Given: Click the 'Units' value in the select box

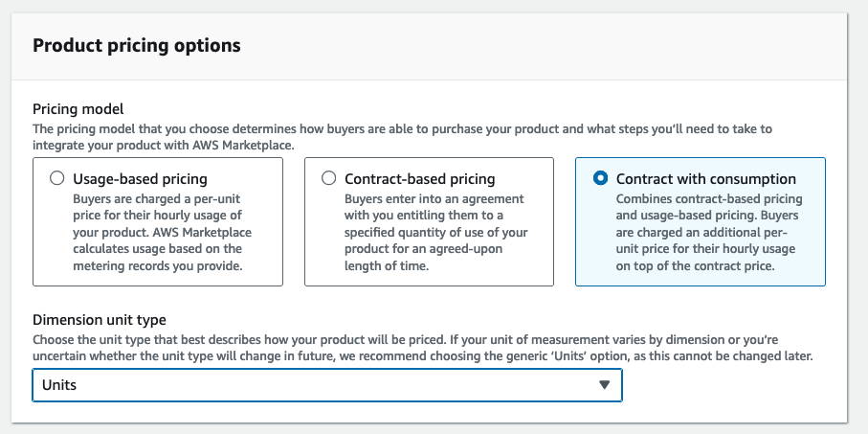Looking at the screenshot, I should click(x=59, y=385).
